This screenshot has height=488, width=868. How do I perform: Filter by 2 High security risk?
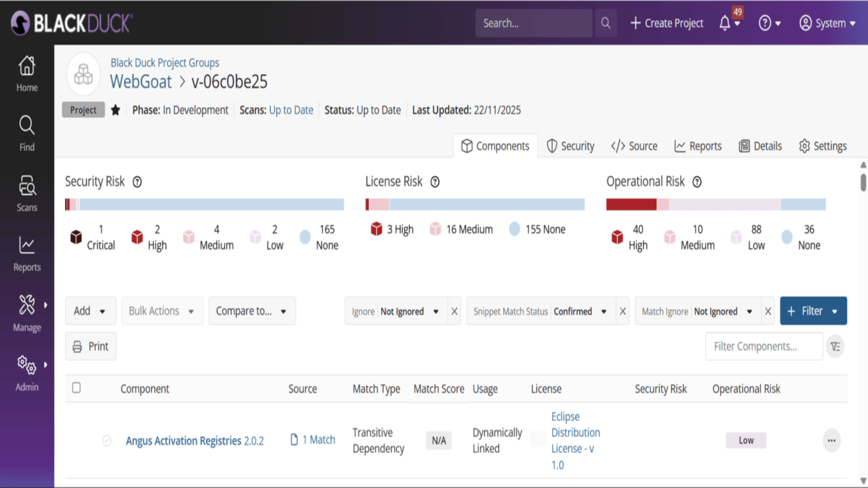point(149,237)
